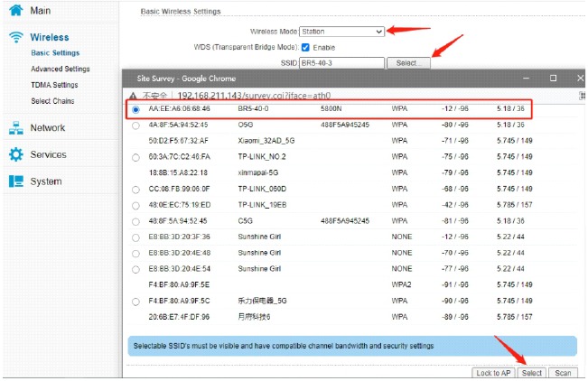Select radio for TP-LINK_NO.2 network

pyautogui.click(x=135, y=157)
